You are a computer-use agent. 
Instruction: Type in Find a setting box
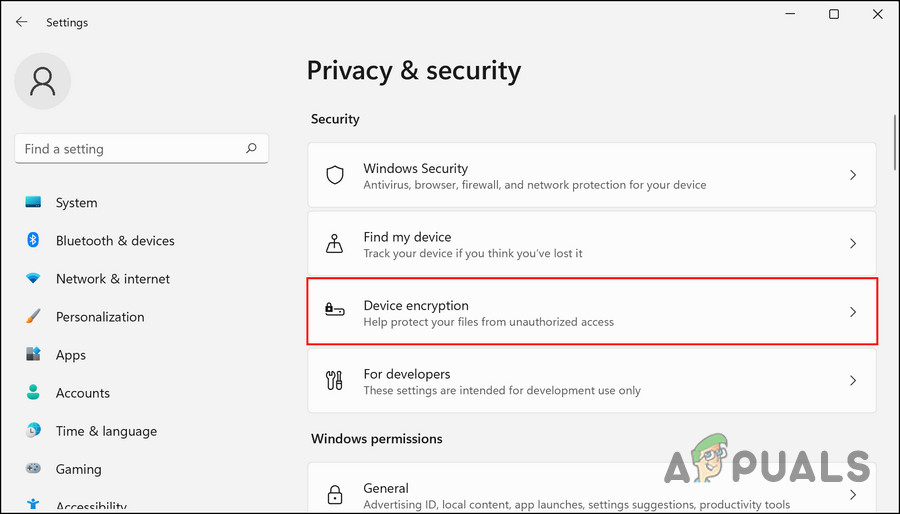(x=130, y=149)
